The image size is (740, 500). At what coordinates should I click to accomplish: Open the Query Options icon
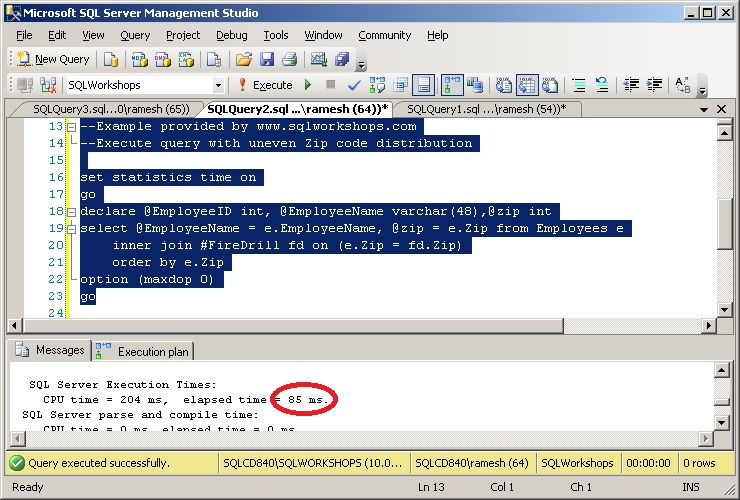(400, 85)
